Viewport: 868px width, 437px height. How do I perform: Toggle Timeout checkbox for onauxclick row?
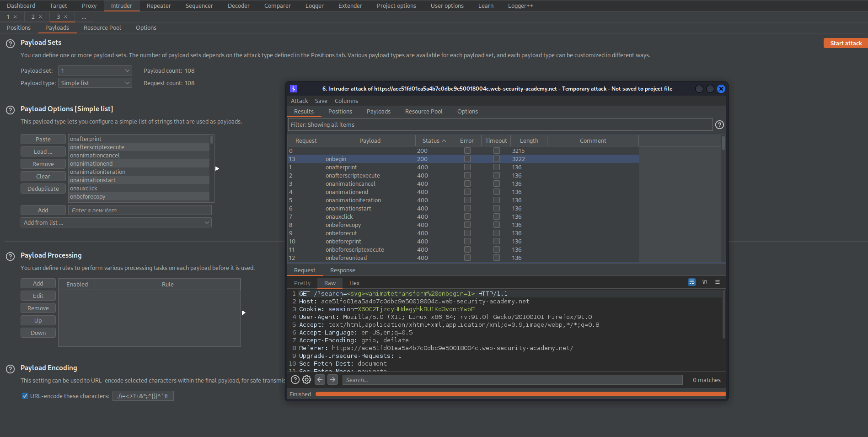pos(496,216)
